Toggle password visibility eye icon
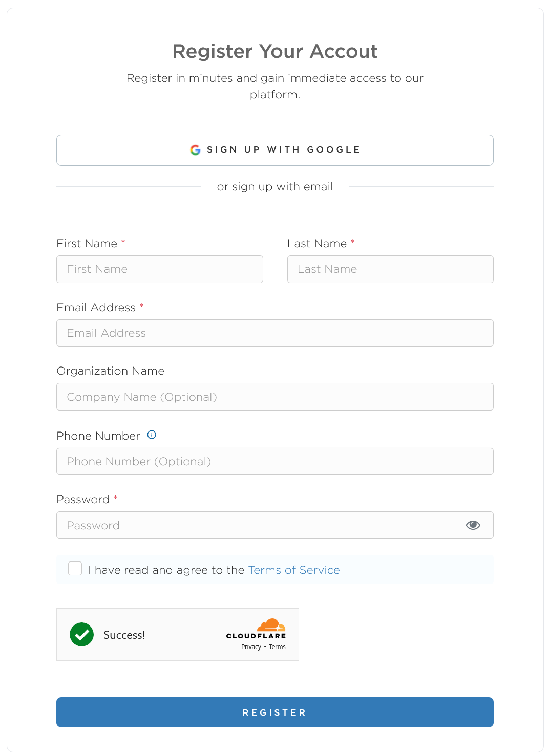Screen dimensions: 549x756 coord(473,525)
